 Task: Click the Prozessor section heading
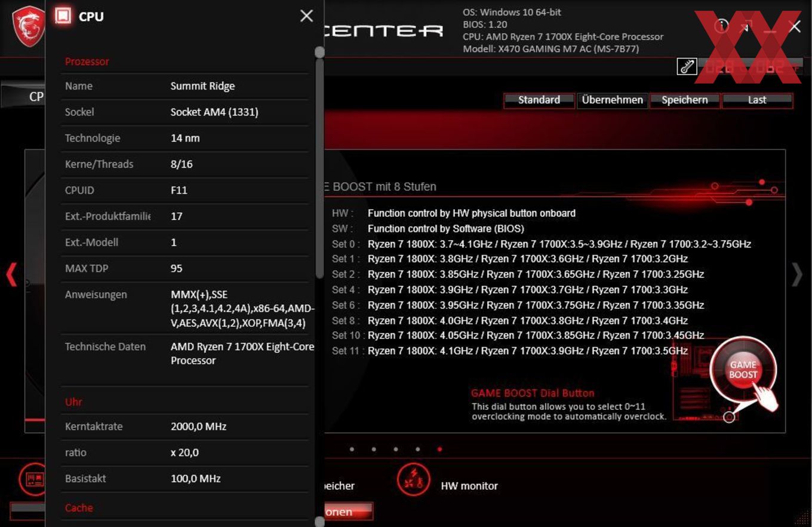point(87,62)
